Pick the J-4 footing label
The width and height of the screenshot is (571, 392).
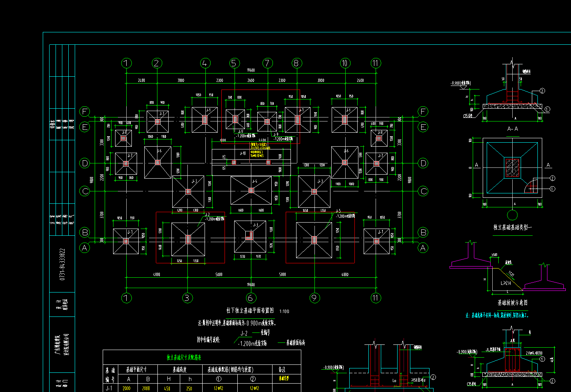(255, 181)
